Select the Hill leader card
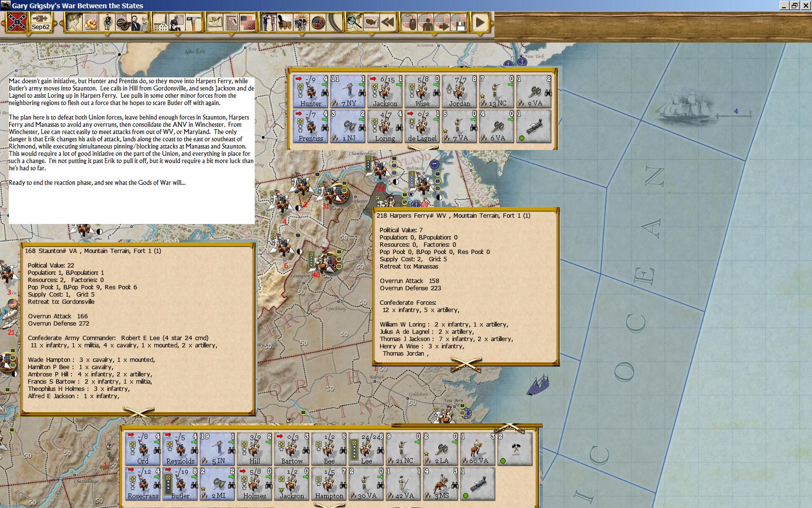The width and height of the screenshot is (812, 508). pyautogui.click(x=255, y=449)
